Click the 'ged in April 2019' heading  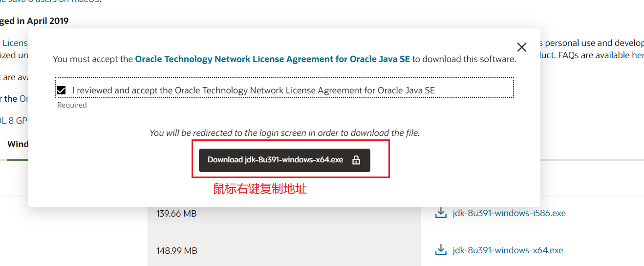[x=34, y=21]
